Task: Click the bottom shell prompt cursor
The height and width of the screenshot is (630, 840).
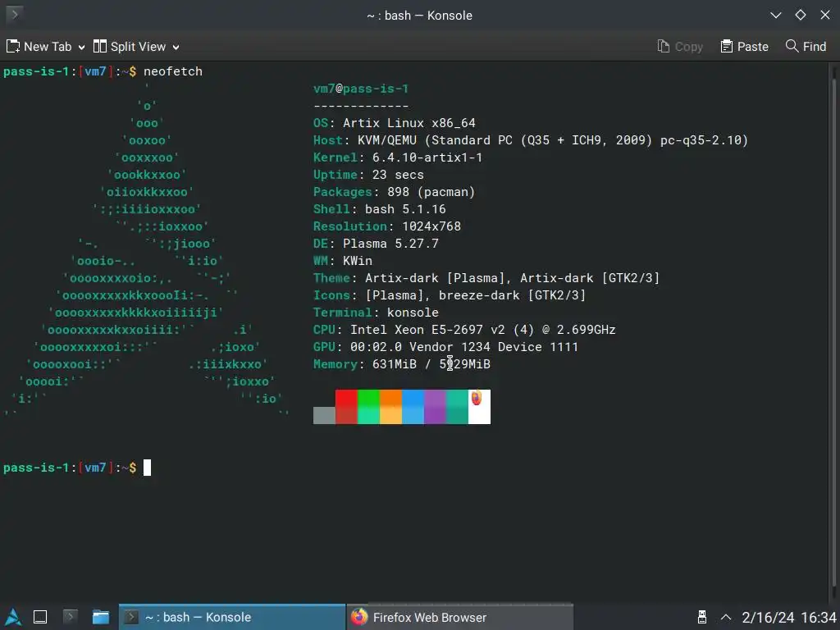Action: click(148, 468)
